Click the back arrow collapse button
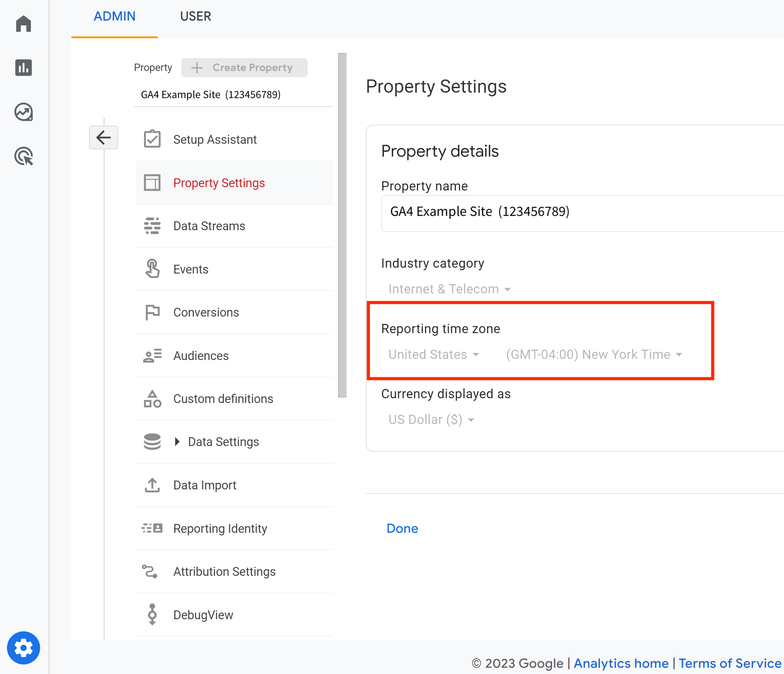This screenshot has height=674, width=784. (x=103, y=137)
